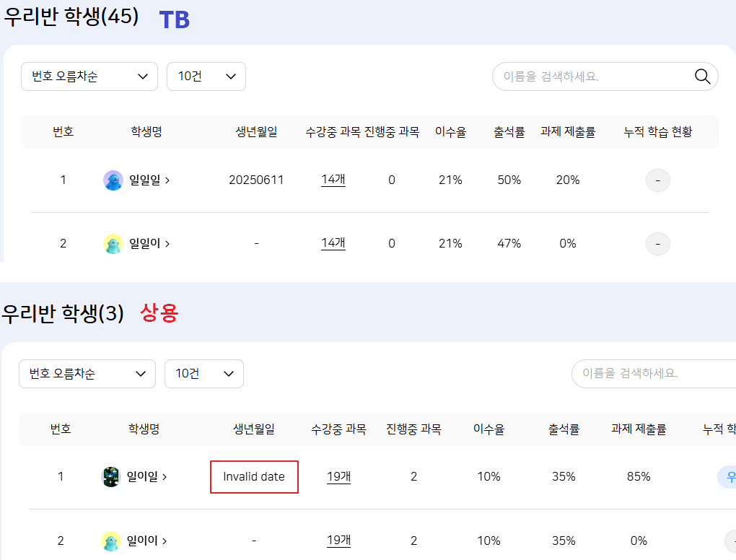Open 19개 courses link in 상용 row 2
Viewport: 736px width, 560px height.
338,541
